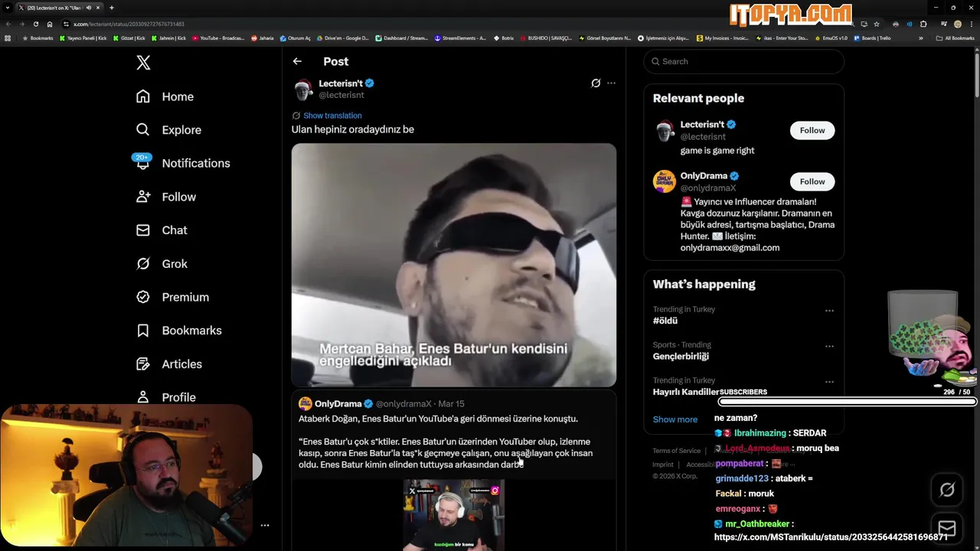Open the Yayıncı Paneli | Kick bookmark
This screenshot has height=551, width=980.
click(x=83, y=37)
